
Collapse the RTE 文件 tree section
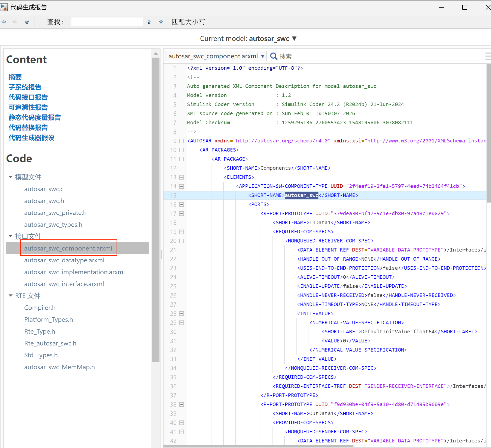tap(11, 295)
